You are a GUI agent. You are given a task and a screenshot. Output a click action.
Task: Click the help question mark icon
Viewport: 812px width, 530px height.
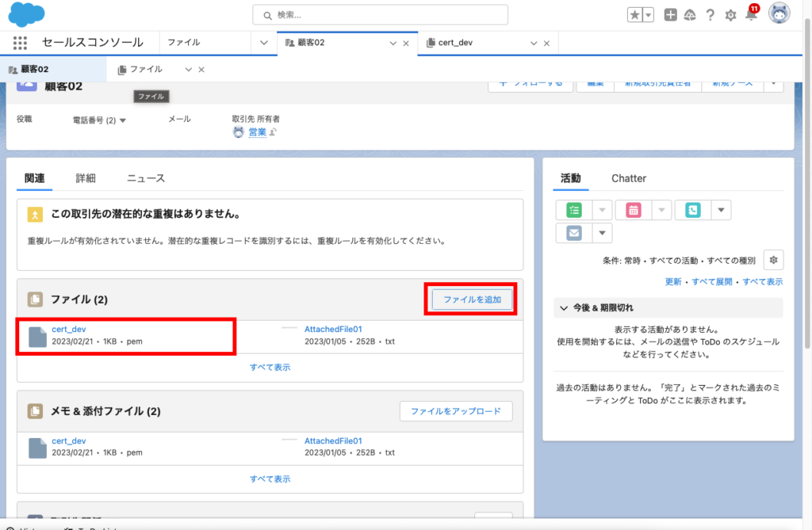(x=710, y=15)
